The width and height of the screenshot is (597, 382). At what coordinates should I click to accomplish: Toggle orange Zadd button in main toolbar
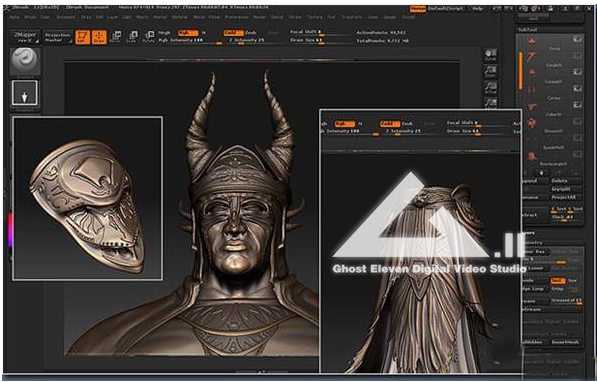[x=233, y=33]
